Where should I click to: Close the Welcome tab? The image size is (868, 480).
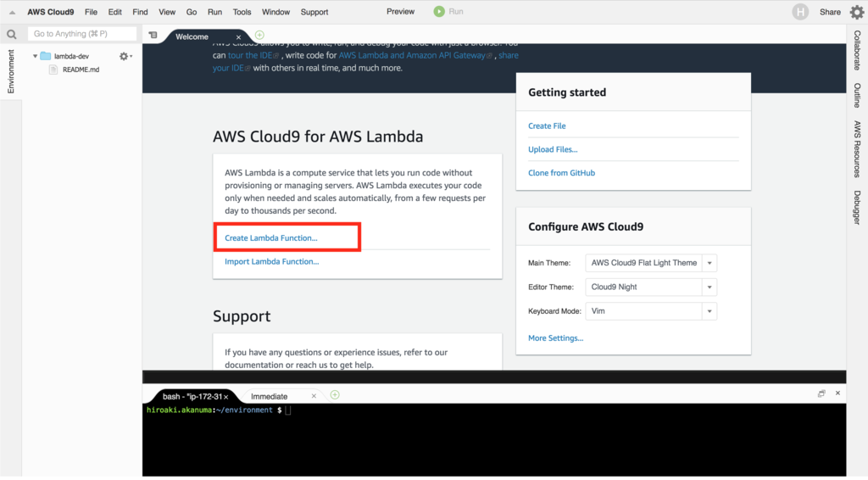click(238, 37)
